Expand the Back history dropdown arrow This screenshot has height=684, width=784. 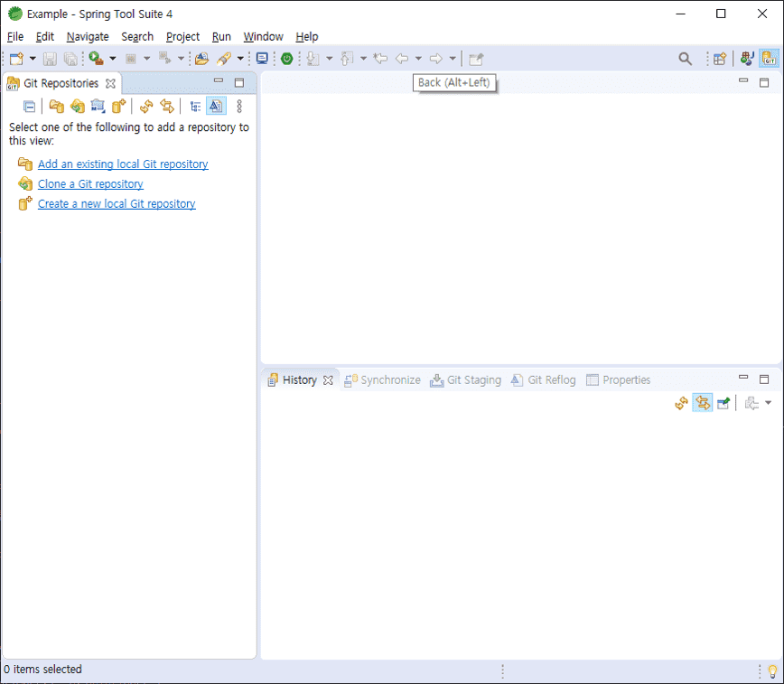(418, 59)
